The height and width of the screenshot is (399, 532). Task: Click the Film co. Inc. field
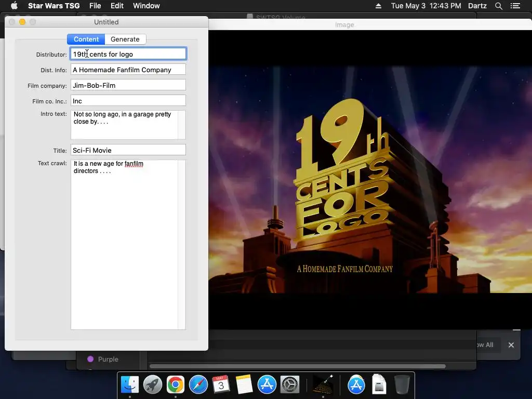click(x=128, y=101)
